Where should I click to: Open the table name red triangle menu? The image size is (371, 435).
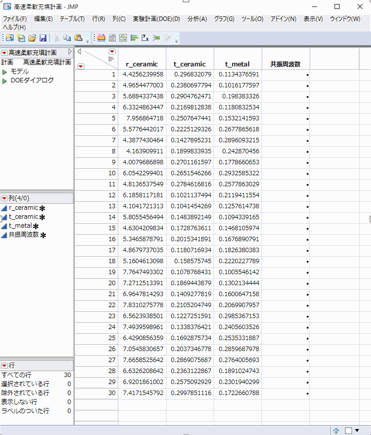click(x=4, y=53)
